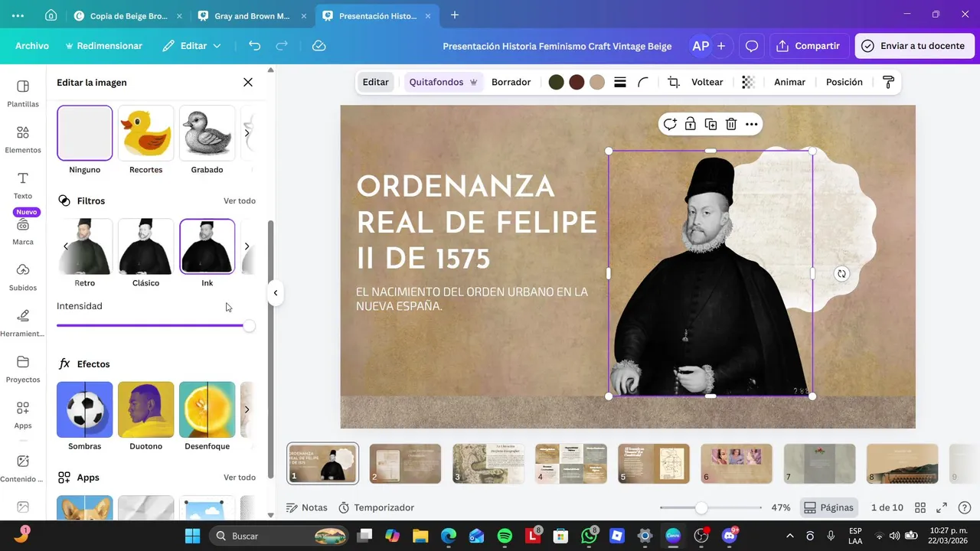Open the Marca sidebar section
This screenshot has height=551, width=980.
(23, 231)
